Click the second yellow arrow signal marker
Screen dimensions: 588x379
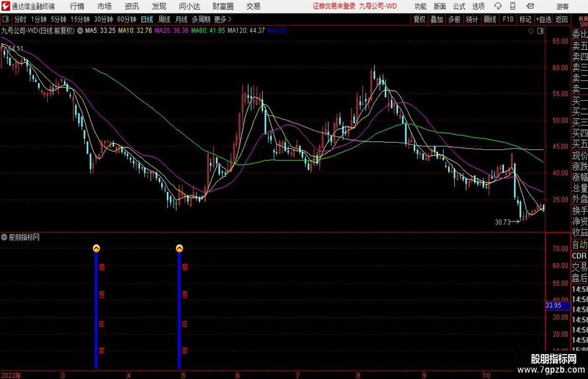click(179, 248)
